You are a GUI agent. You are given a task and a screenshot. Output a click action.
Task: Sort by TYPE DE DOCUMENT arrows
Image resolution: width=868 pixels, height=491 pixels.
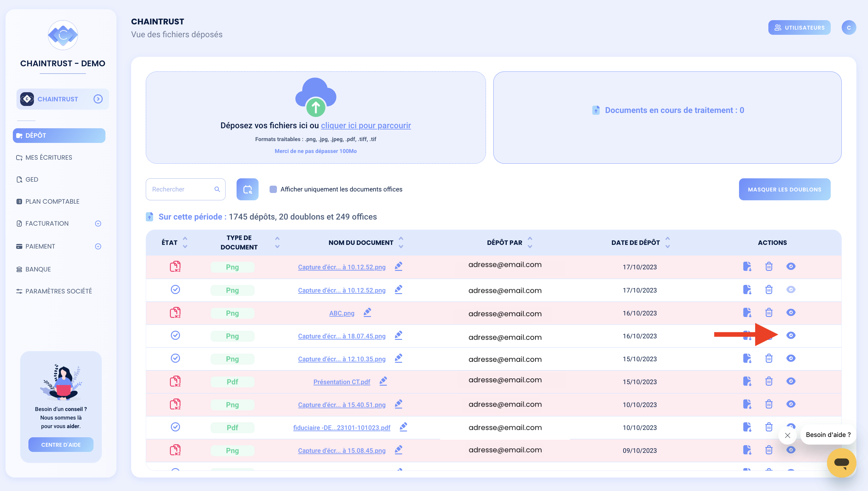coord(277,242)
